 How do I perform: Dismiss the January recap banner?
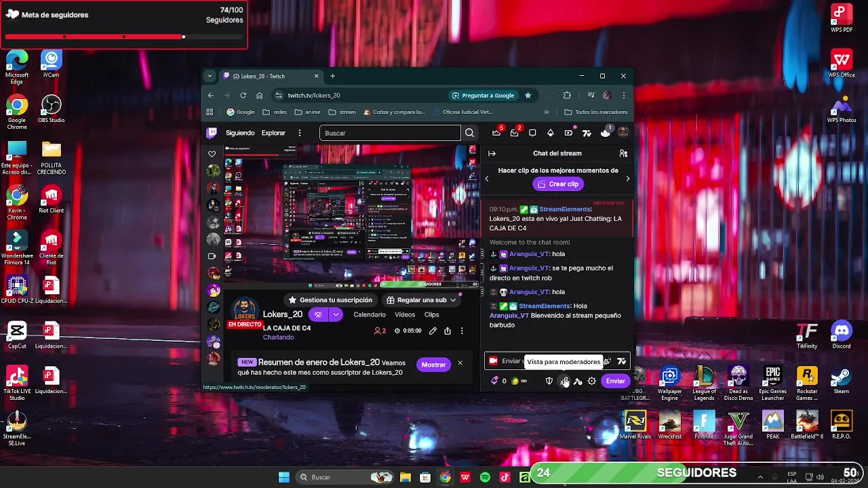(x=460, y=363)
